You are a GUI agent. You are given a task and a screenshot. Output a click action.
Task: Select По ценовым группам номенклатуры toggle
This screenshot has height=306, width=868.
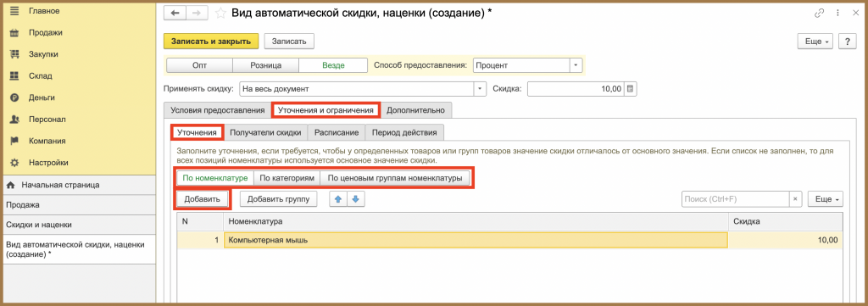point(395,178)
